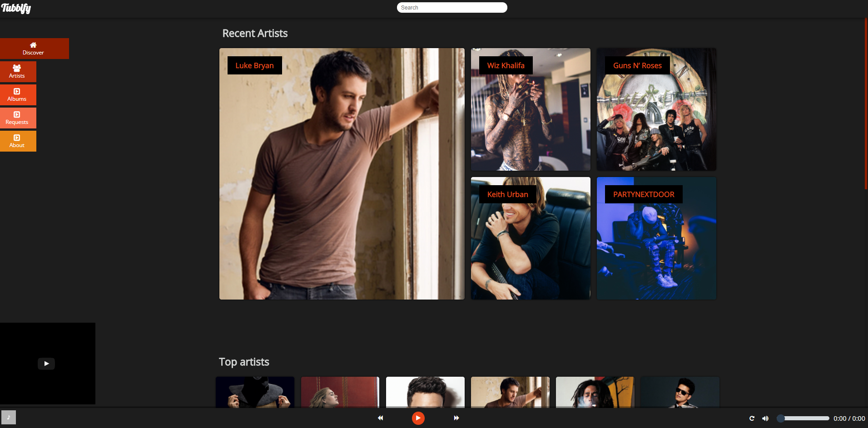Play the video in the sidebar player
This screenshot has width=868, height=428.
pyautogui.click(x=46, y=364)
